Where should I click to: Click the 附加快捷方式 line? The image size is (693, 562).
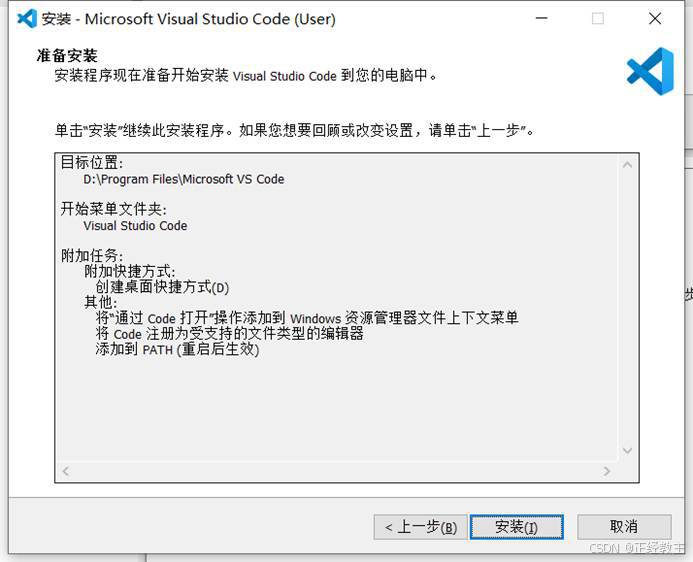tap(129, 271)
